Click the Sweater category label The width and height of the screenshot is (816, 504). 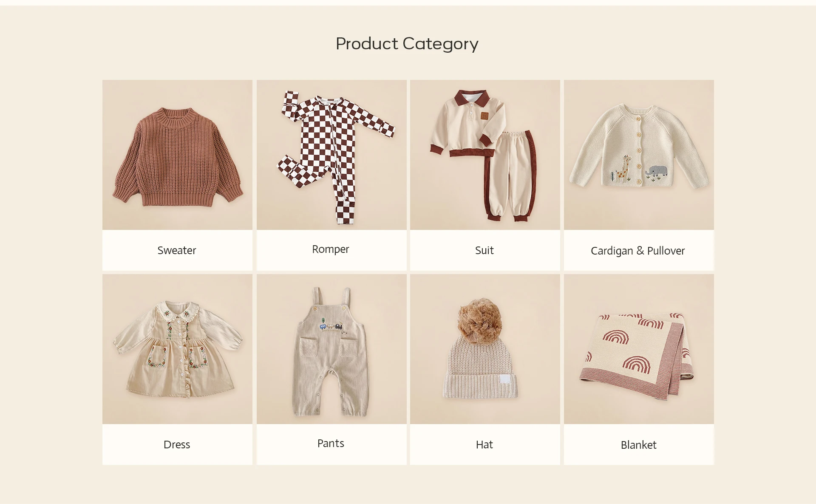coord(177,250)
